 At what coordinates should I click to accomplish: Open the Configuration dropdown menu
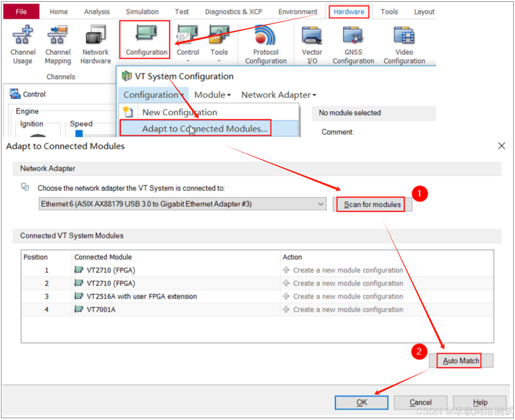pyautogui.click(x=154, y=95)
